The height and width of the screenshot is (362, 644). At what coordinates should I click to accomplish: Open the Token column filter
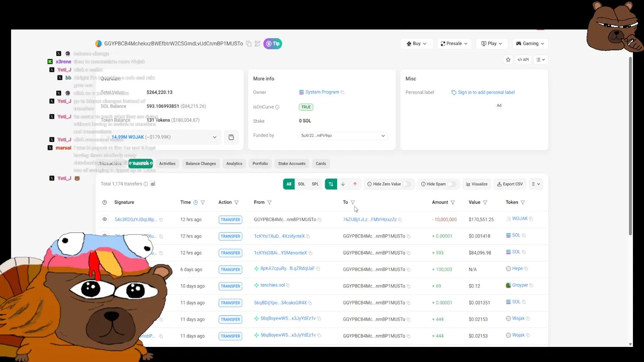[523, 203]
